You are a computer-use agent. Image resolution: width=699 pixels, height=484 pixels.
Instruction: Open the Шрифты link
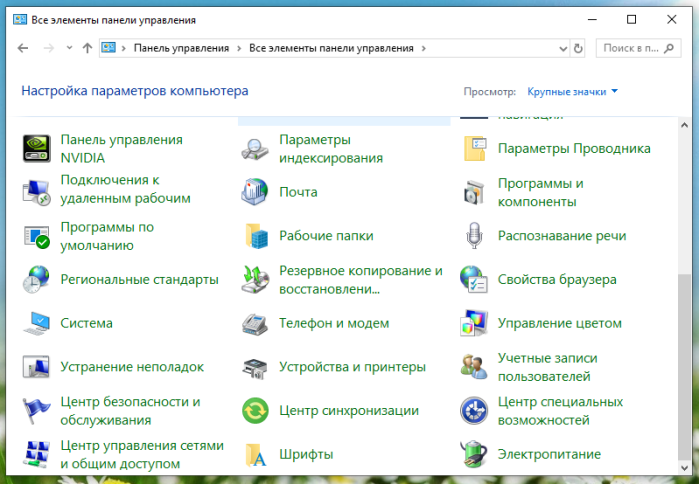(x=306, y=454)
